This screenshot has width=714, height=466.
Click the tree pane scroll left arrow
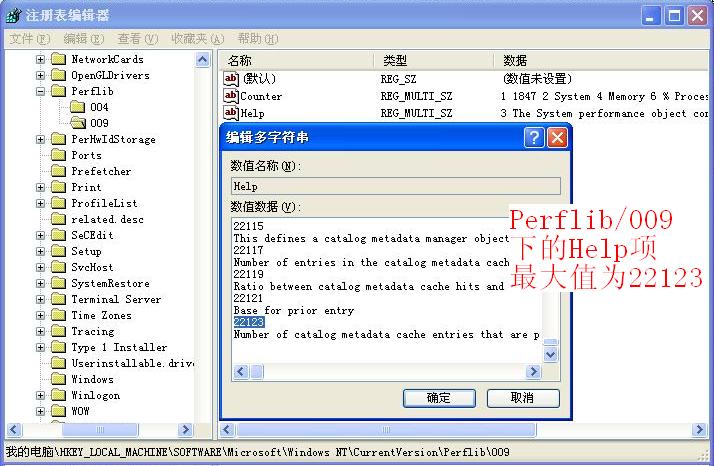(x=14, y=429)
